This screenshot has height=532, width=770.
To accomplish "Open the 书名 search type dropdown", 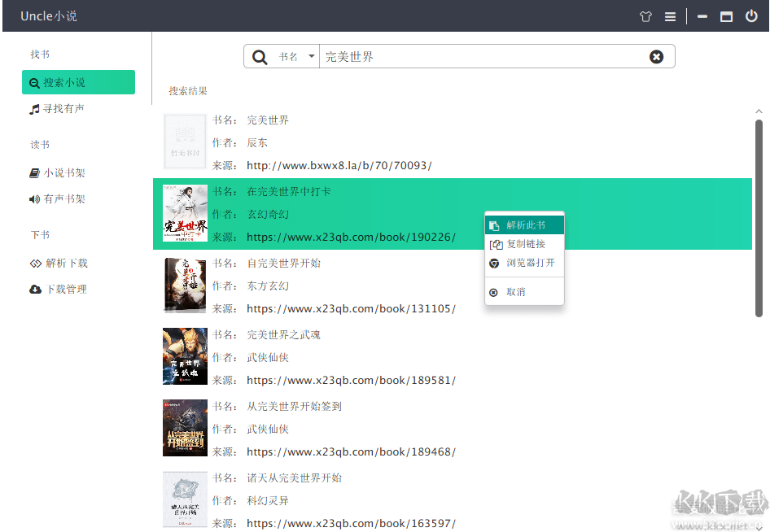I will [297, 57].
